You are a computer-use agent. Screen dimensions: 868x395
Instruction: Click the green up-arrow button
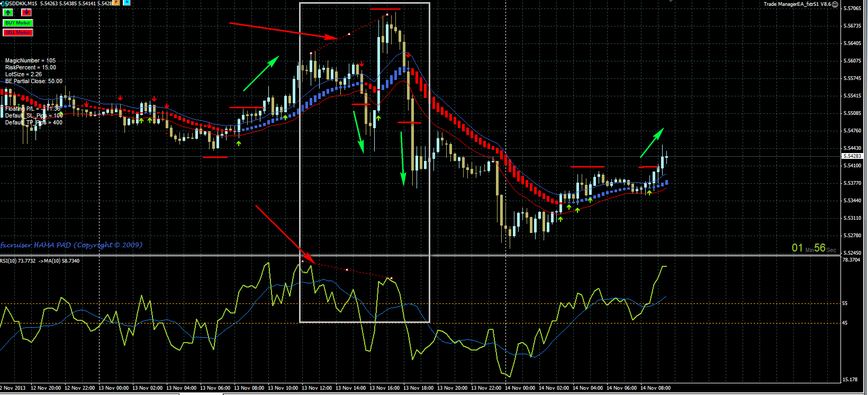(x=8, y=12)
